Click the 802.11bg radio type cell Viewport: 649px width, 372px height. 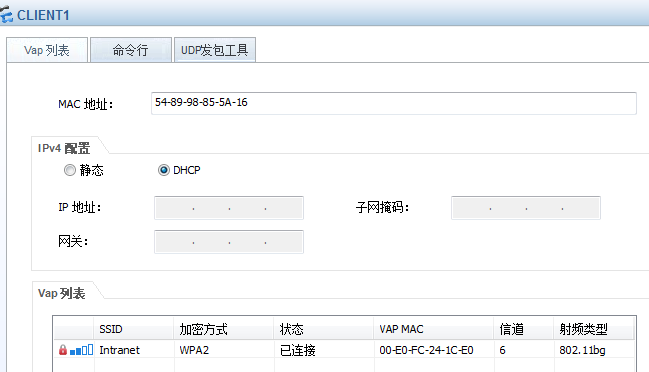click(x=594, y=350)
